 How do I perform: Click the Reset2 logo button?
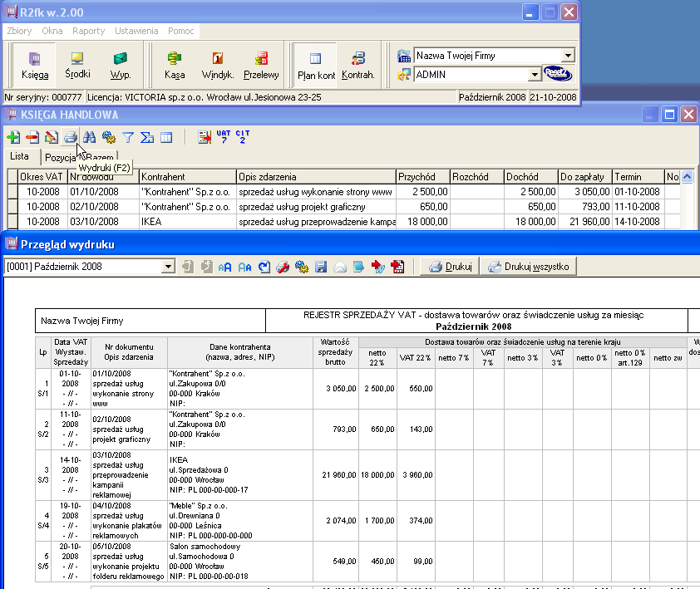558,73
